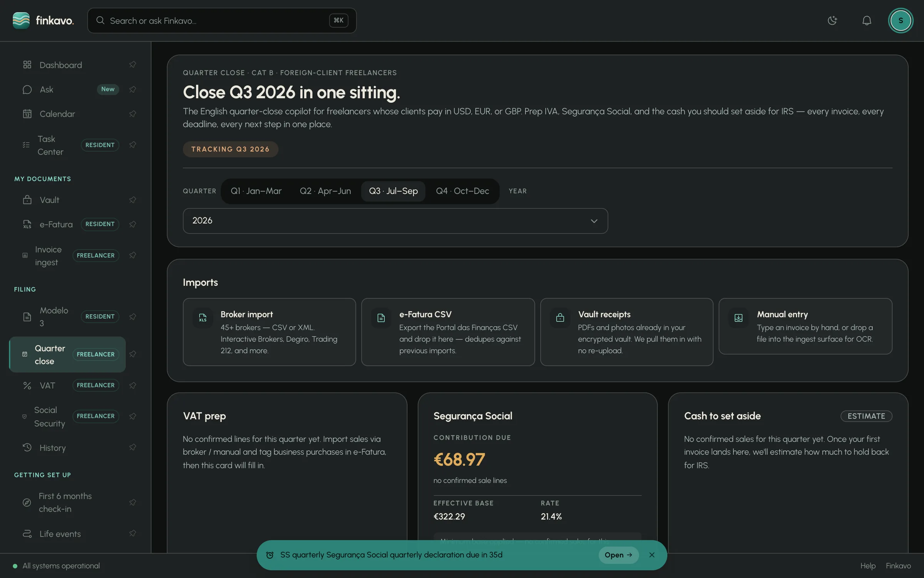Open Life events page
Image resolution: width=924 pixels, height=578 pixels.
coord(67,533)
